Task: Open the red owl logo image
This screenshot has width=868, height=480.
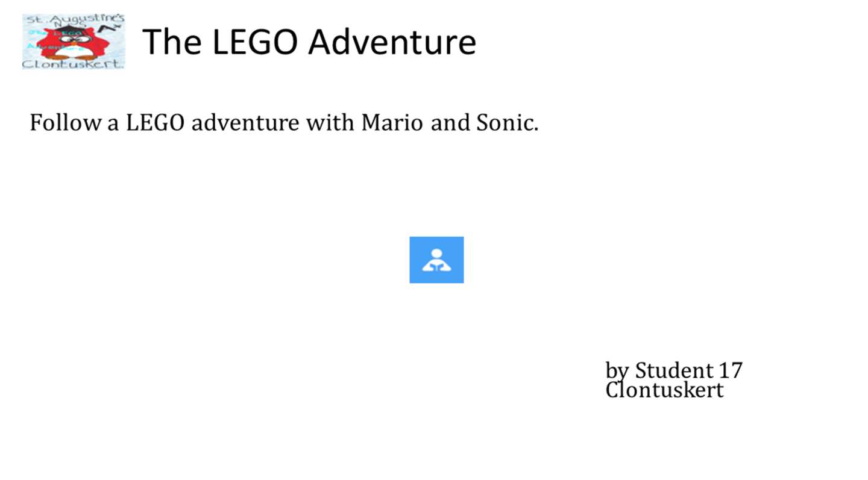Action: 74,42
